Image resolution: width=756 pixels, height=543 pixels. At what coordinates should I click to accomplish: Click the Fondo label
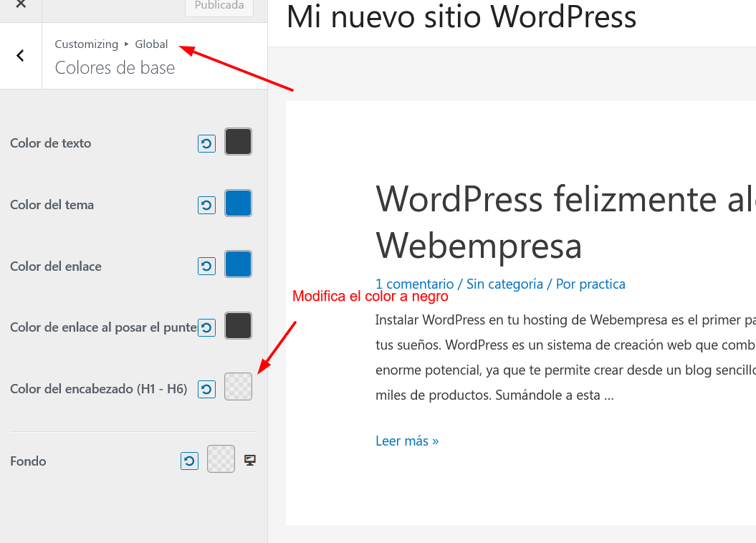tap(28, 461)
